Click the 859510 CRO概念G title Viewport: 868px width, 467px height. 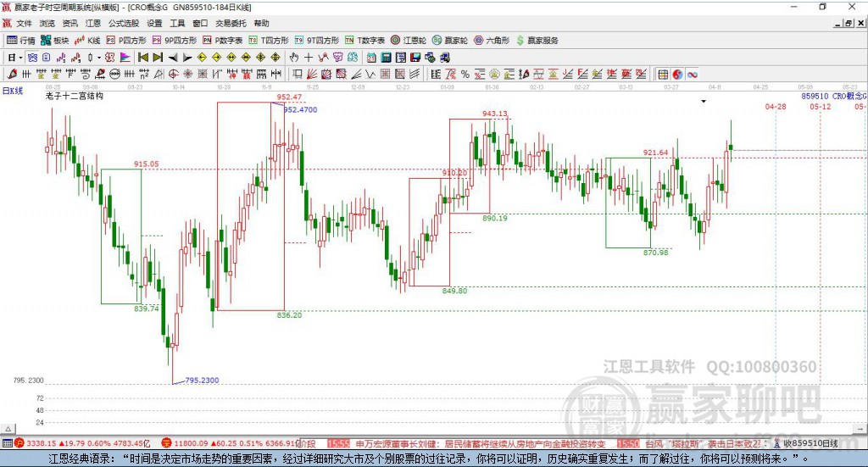coord(834,97)
